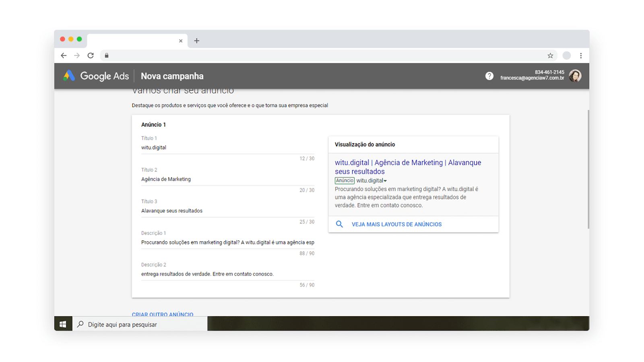Click the Título 3 field 'Alavanque seus resultados'
The height and width of the screenshot is (362, 644).
pos(228,211)
